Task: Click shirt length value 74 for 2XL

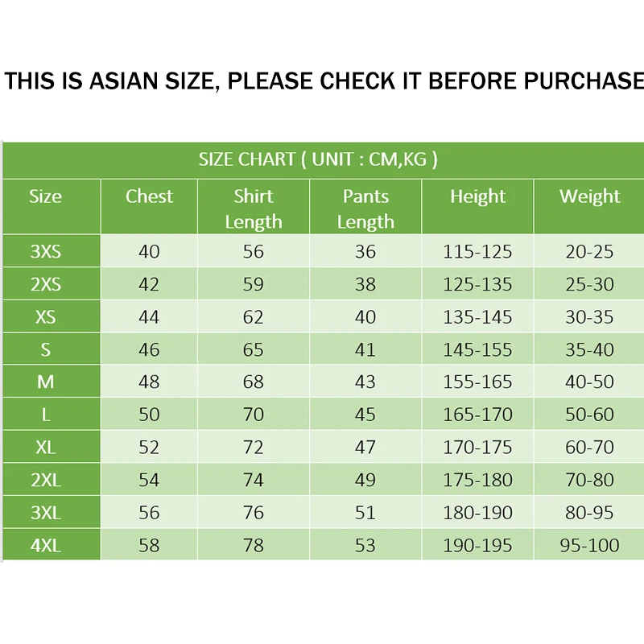Action: (254, 481)
